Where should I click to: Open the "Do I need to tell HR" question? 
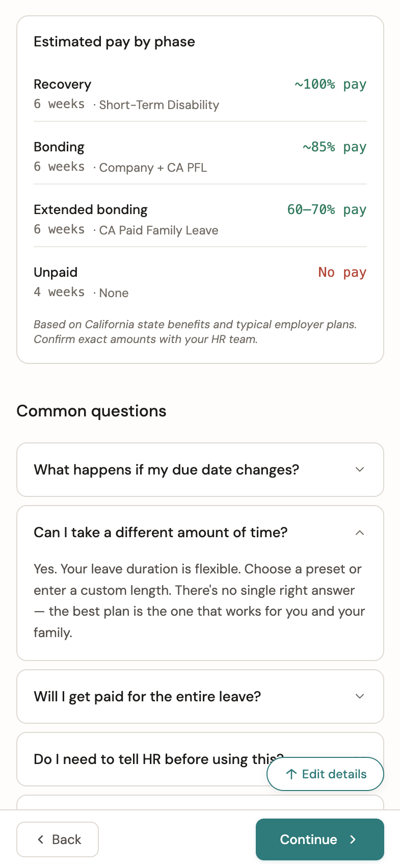(x=148, y=759)
